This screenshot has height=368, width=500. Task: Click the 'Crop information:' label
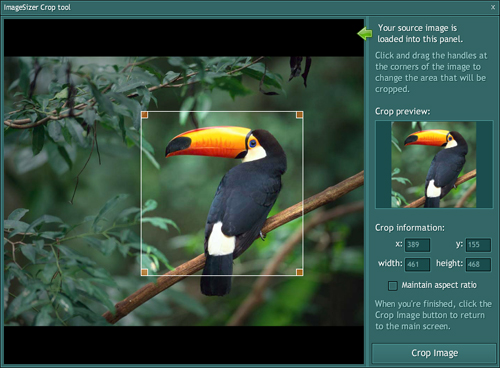tap(410, 228)
